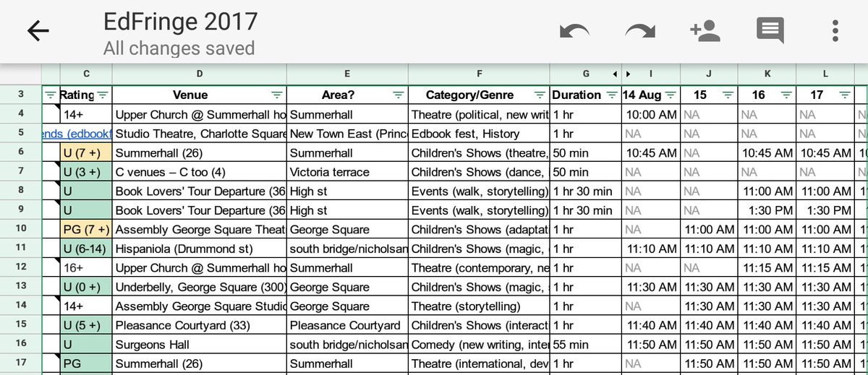This screenshot has height=375, width=868.
Task: Click the U (5 +) rating cell
Action: [86, 325]
